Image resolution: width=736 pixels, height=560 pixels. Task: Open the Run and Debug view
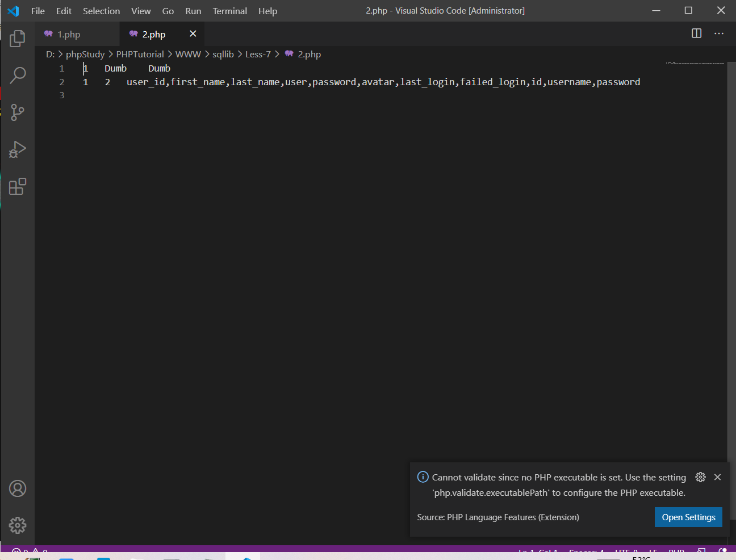tap(18, 149)
